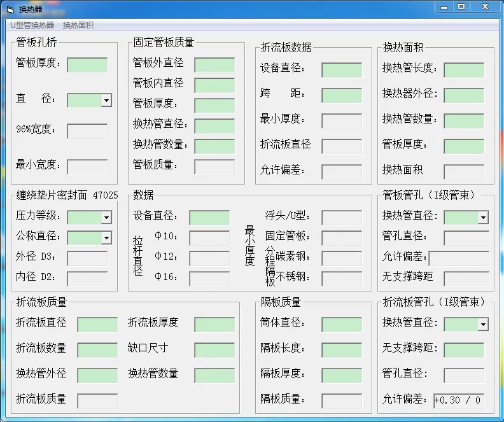
Task: Click the 缺口尺寸 input field
Action: (214, 350)
